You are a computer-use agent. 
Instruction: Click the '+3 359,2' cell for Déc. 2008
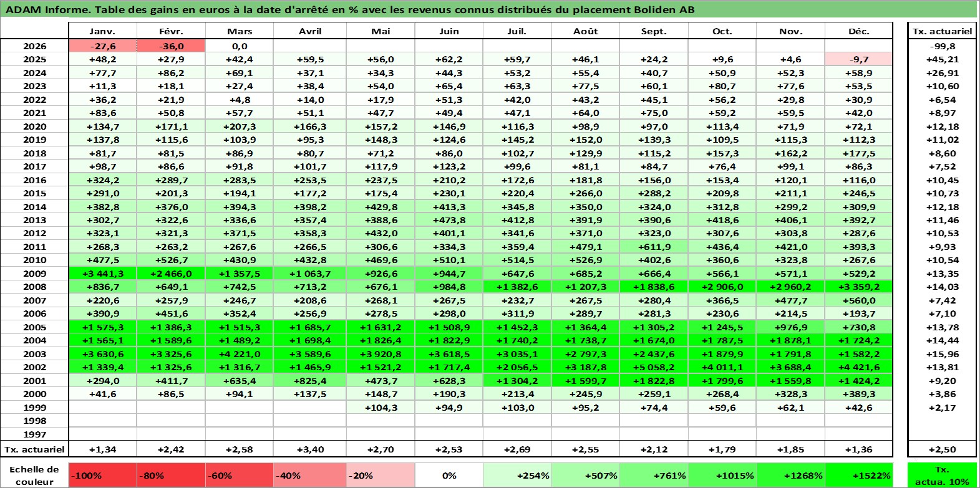859,287
